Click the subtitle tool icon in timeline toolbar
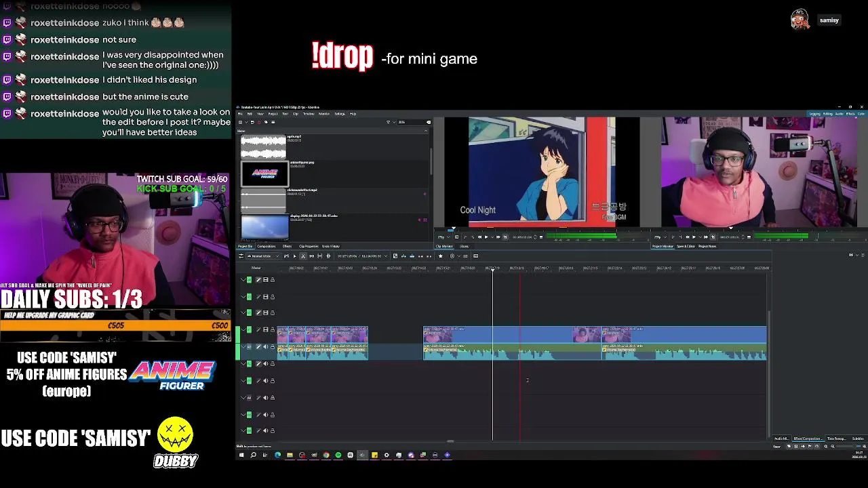 pos(475,256)
